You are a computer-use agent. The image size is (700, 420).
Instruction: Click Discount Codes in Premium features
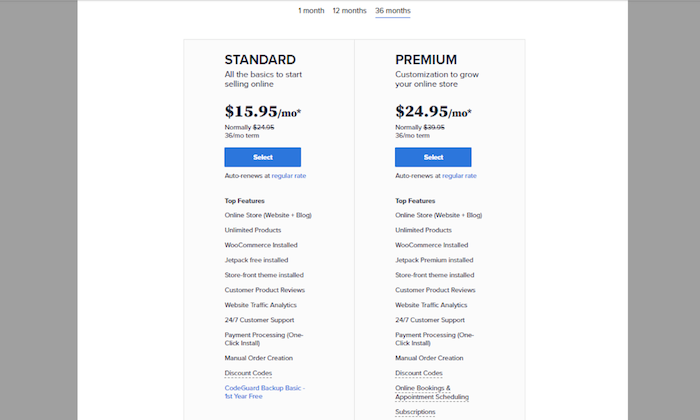click(419, 373)
